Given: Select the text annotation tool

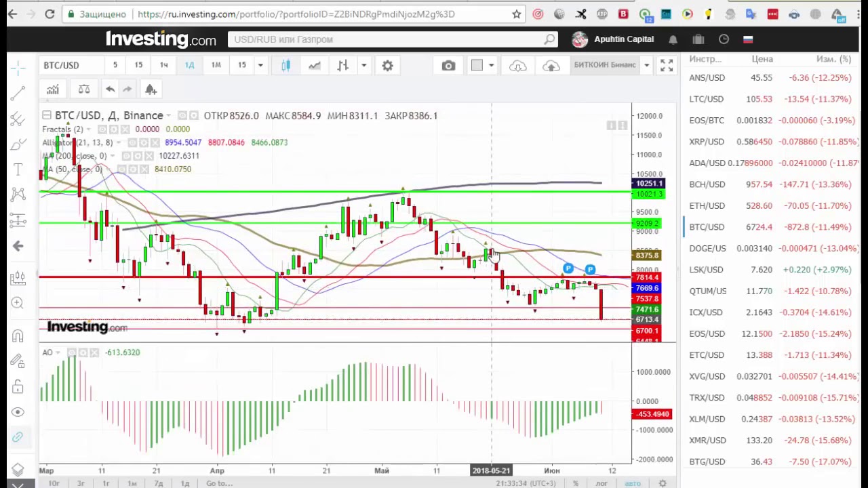Looking at the screenshot, I should (18, 169).
